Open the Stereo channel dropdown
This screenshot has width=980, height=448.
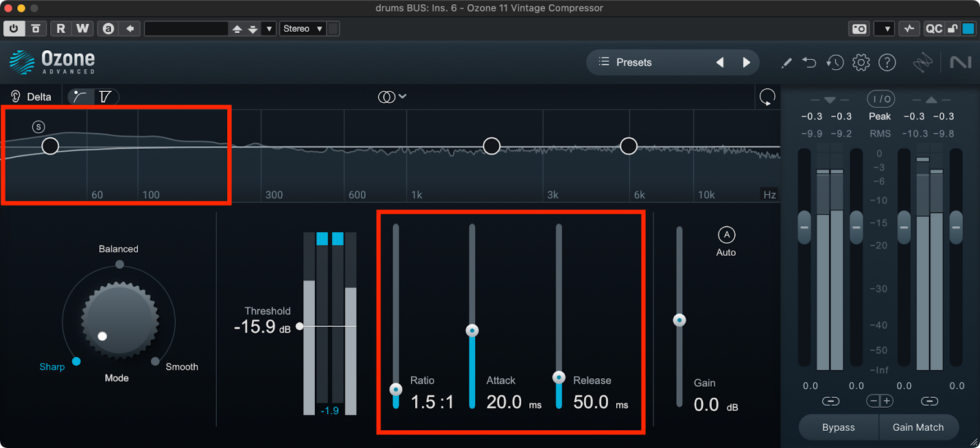tap(303, 29)
